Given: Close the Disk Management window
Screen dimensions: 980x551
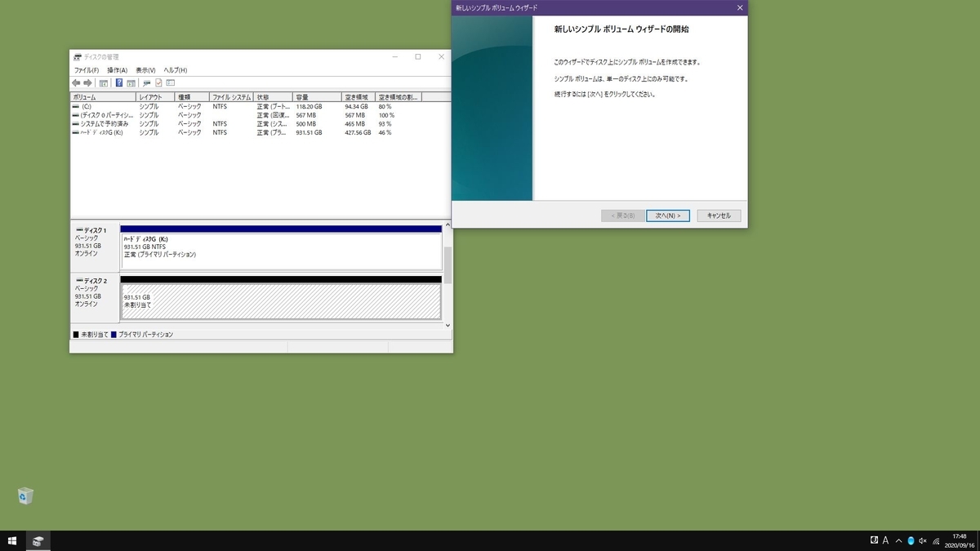Looking at the screenshot, I should [x=441, y=57].
